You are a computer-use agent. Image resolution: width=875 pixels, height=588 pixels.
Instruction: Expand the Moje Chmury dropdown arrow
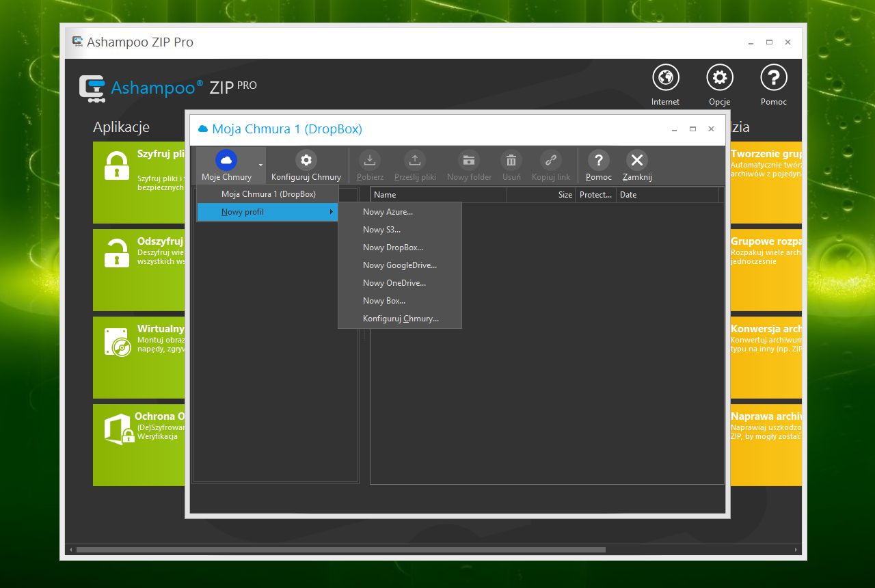click(x=260, y=165)
